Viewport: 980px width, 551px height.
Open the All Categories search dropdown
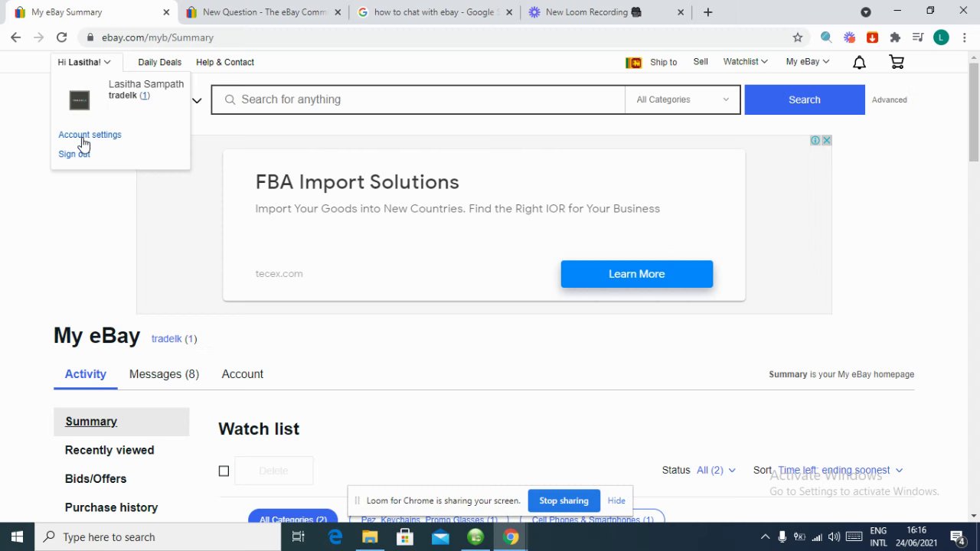682,99
